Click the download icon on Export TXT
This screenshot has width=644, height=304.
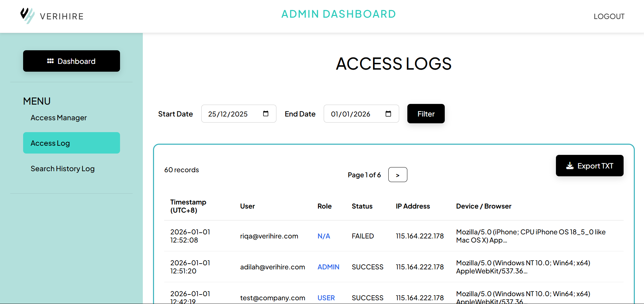click(570, 166)
